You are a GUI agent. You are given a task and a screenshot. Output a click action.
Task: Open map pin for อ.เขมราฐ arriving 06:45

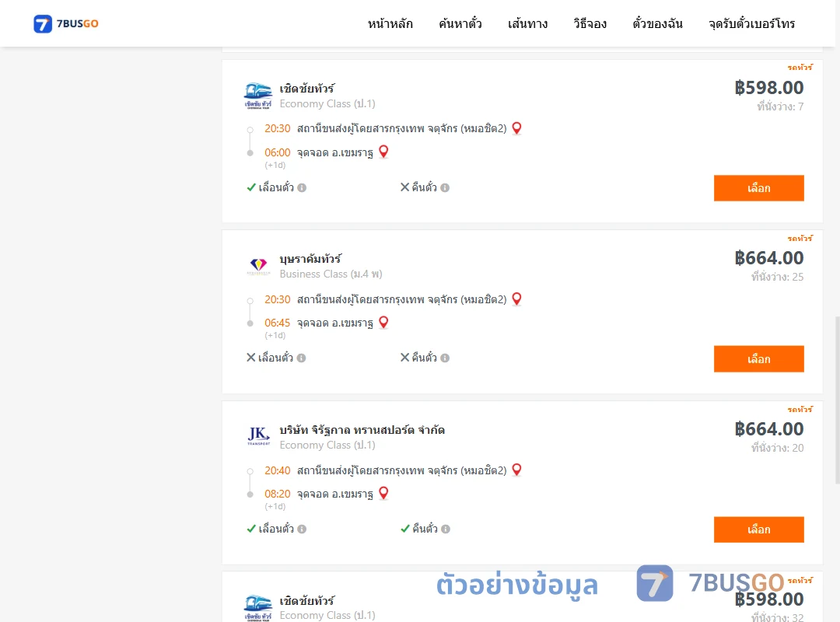[383, 322]
